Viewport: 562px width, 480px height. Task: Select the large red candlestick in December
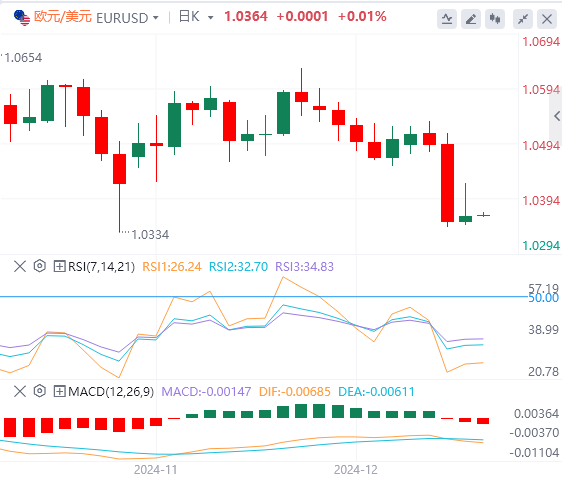point(447,183)
